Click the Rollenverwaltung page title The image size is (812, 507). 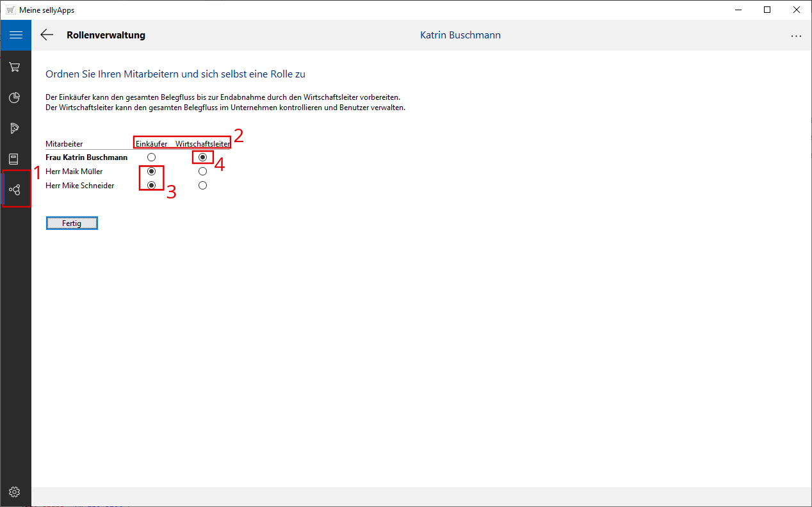[x=106, y=35]
